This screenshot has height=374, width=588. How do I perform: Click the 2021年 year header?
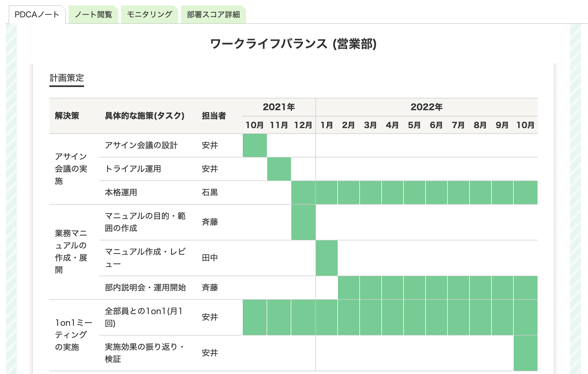tap(279, 107)
